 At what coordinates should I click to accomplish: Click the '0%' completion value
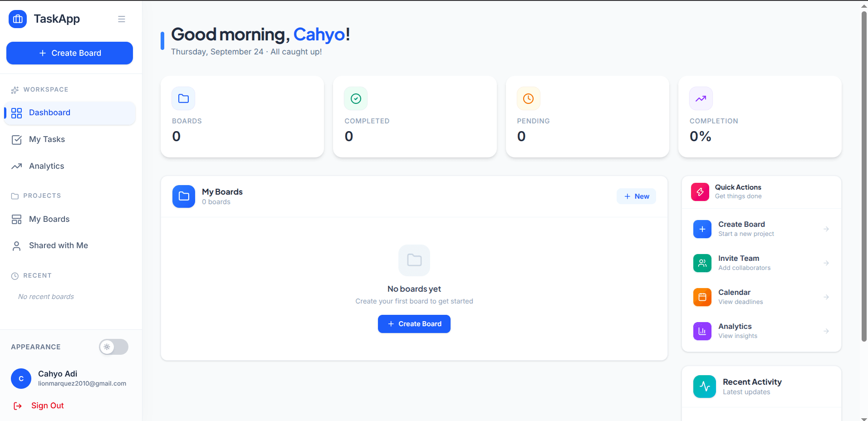point(701,137)
